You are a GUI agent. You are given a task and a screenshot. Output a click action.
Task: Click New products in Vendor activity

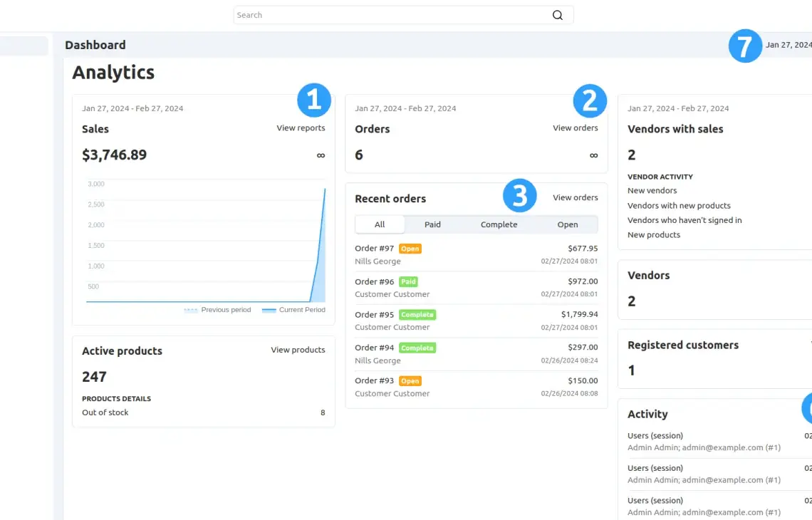click(x=654, y=234)
